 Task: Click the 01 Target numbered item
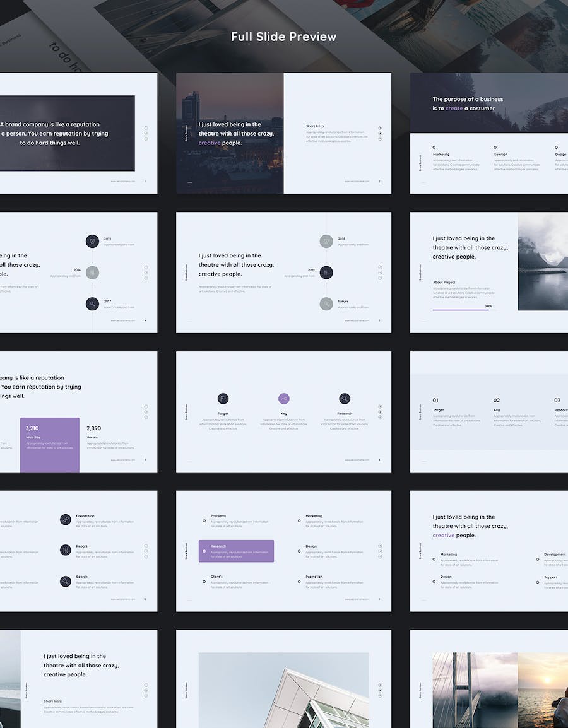pyautogui.click(x=435, y=400)
